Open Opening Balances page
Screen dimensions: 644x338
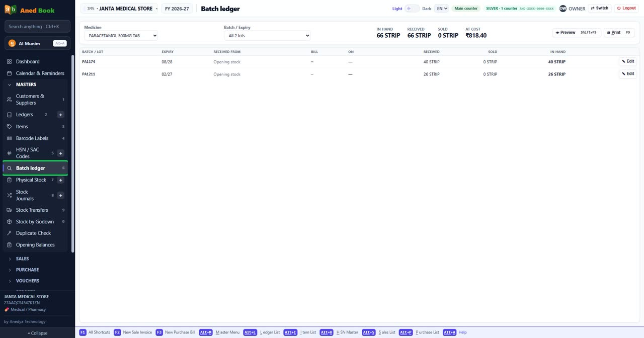35,245
